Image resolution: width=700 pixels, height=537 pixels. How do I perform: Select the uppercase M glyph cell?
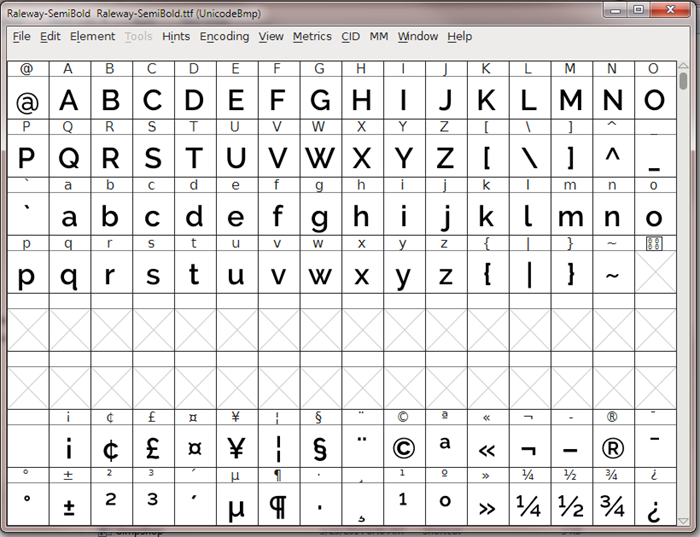click(x=572, y=98)
